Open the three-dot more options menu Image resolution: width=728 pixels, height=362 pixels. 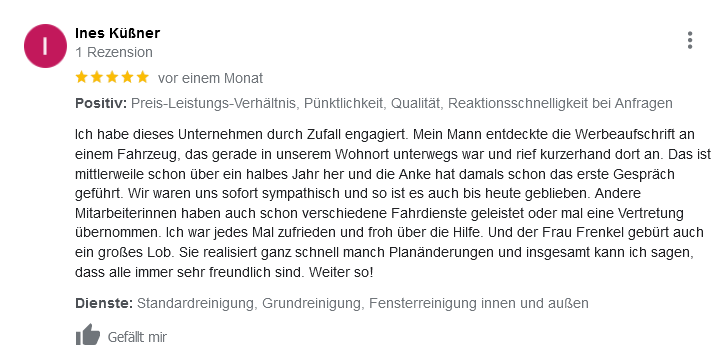690,40
